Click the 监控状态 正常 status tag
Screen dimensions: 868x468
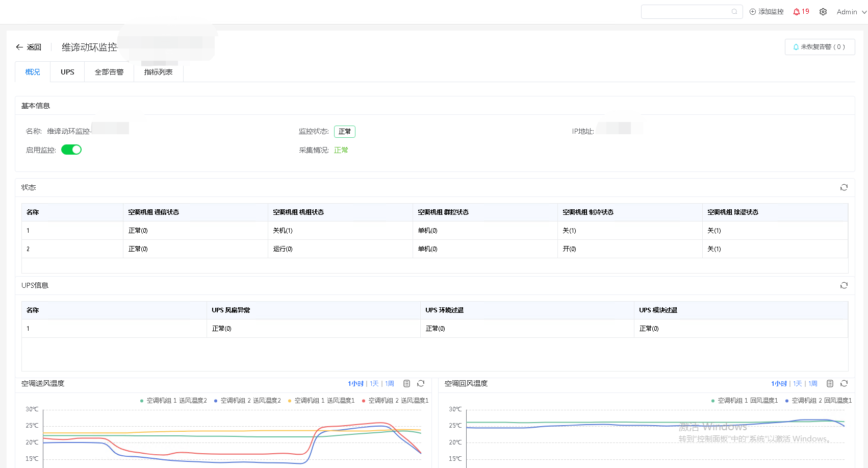coord(345,132)
